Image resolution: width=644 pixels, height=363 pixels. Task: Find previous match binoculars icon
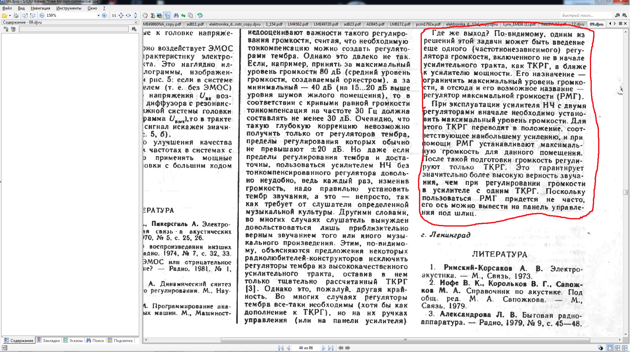pyautogui.click(x=617, y=15)
